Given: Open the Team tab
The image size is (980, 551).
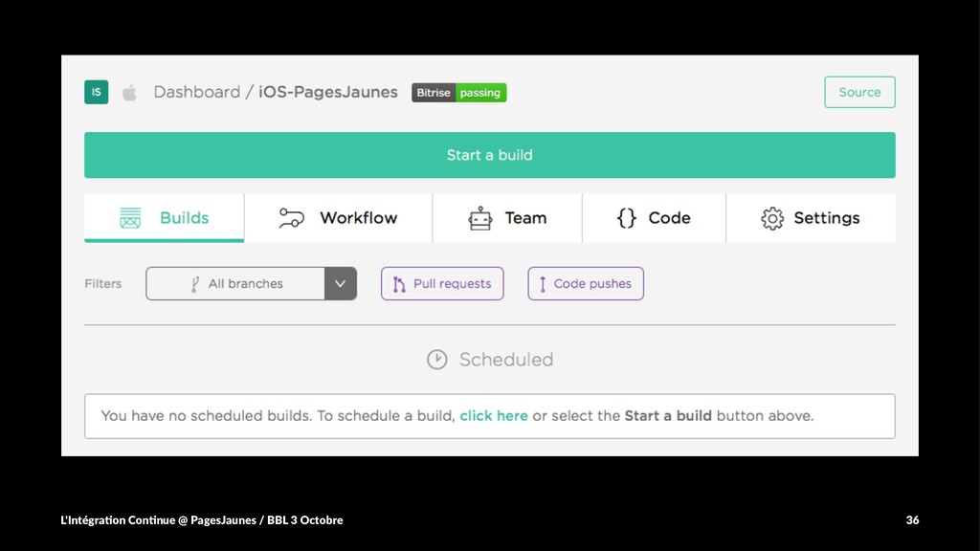Looking at the screenshot, I should (507, 218).
